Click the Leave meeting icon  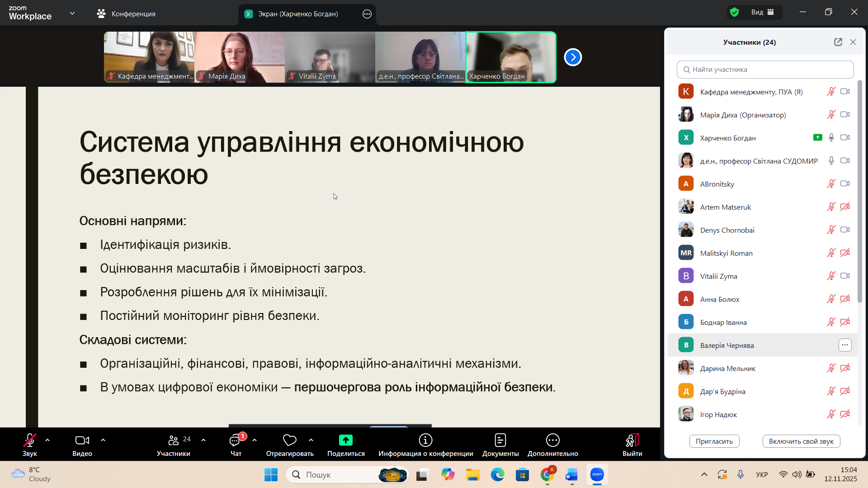click(x=632, y=440)
